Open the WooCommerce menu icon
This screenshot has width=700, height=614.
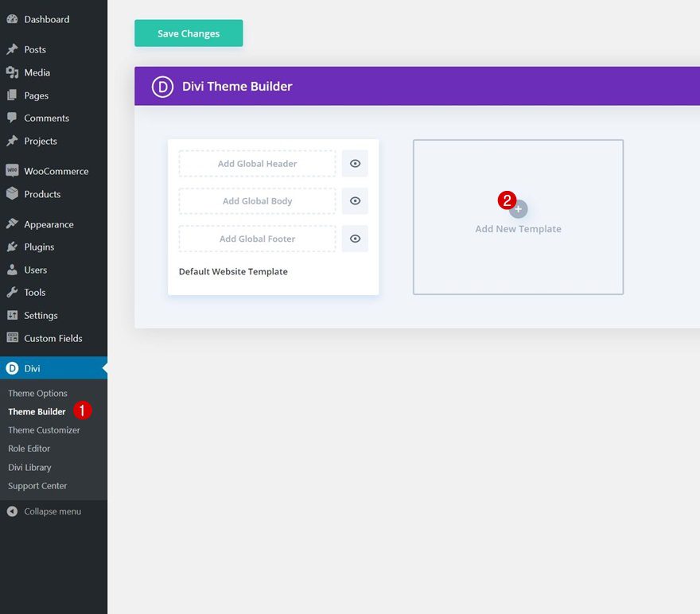pos(14,170)
